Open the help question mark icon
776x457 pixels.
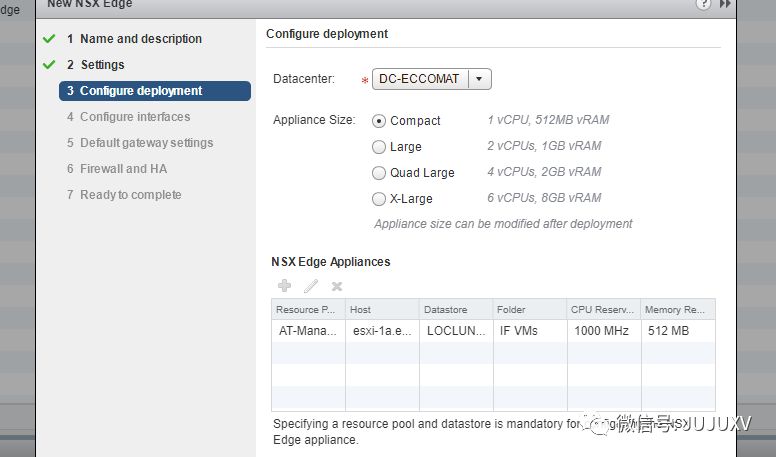click(704, 4)
